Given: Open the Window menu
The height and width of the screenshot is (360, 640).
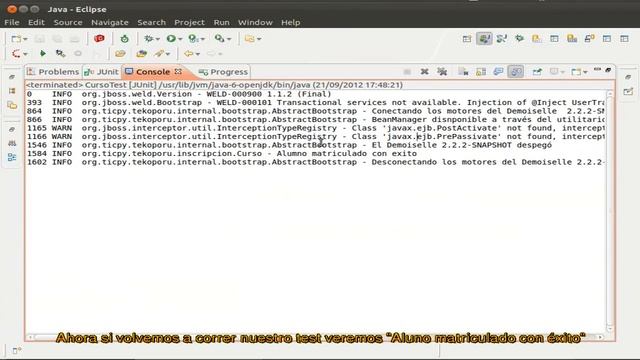Looking at the screenshot, I should 255,22.
